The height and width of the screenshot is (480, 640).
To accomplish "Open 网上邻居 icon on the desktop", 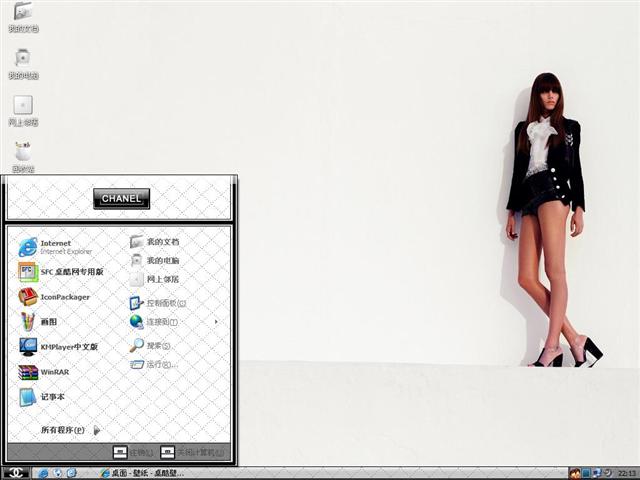I will tap(23, 111).
